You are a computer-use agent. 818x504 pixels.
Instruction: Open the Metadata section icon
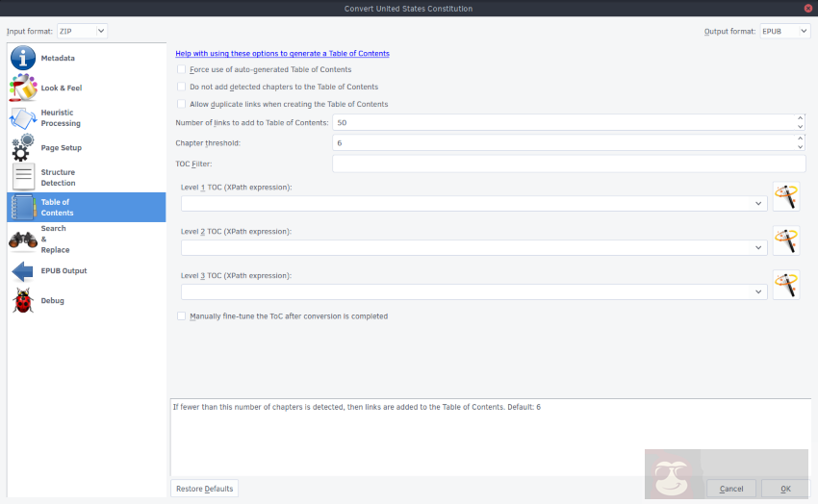[23, 59]
